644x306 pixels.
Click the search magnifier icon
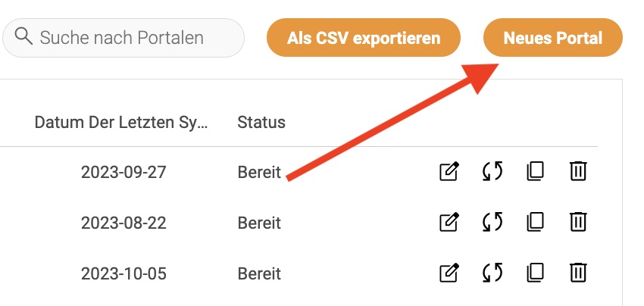[x=23, y=37]
